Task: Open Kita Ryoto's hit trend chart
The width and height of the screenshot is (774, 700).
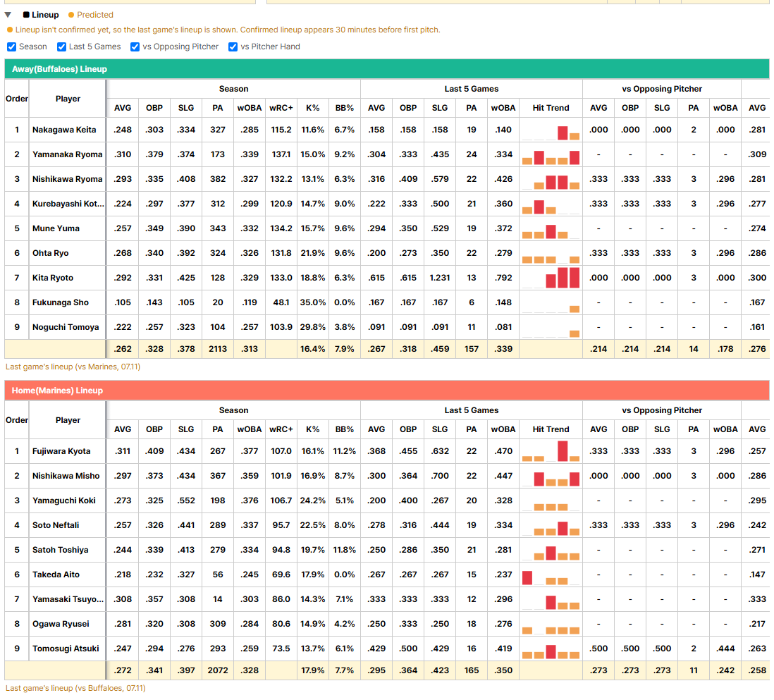Action: click(x=551, y=278)
